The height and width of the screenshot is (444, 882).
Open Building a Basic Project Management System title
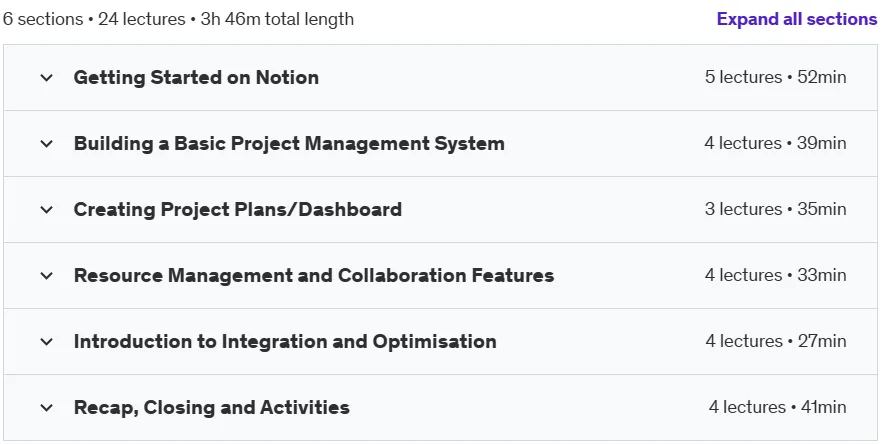pos(289,143)
